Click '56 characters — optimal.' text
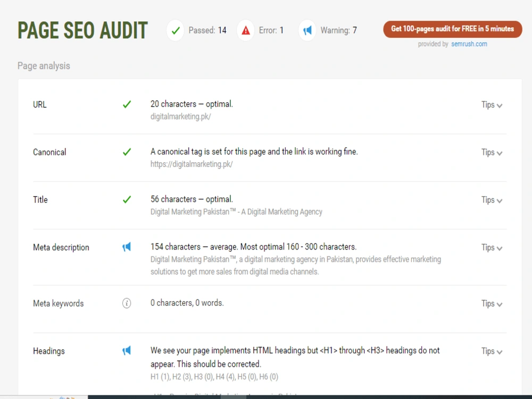Screen dimensions: 532x399 (192, 199)
